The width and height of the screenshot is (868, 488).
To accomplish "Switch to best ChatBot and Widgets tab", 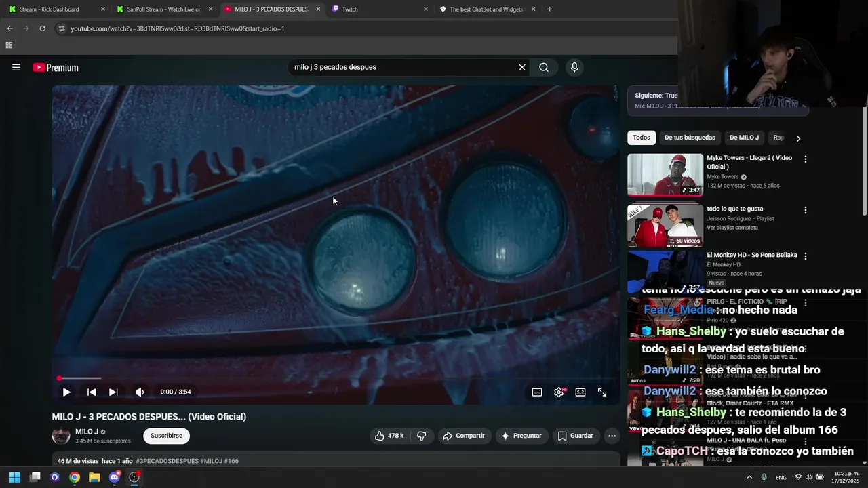I will tap(487, 9).
